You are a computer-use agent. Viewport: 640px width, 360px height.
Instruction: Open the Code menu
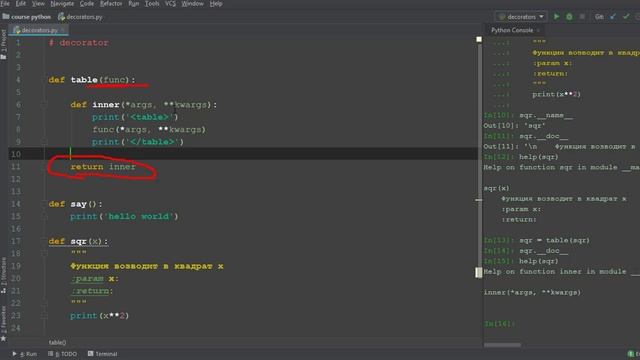click(87, 4)
